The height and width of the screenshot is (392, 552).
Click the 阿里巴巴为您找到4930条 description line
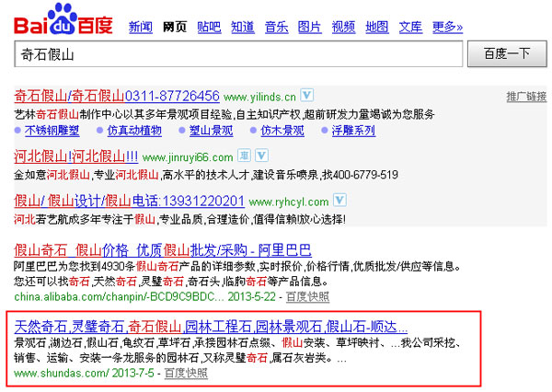[x=237, y=266]
